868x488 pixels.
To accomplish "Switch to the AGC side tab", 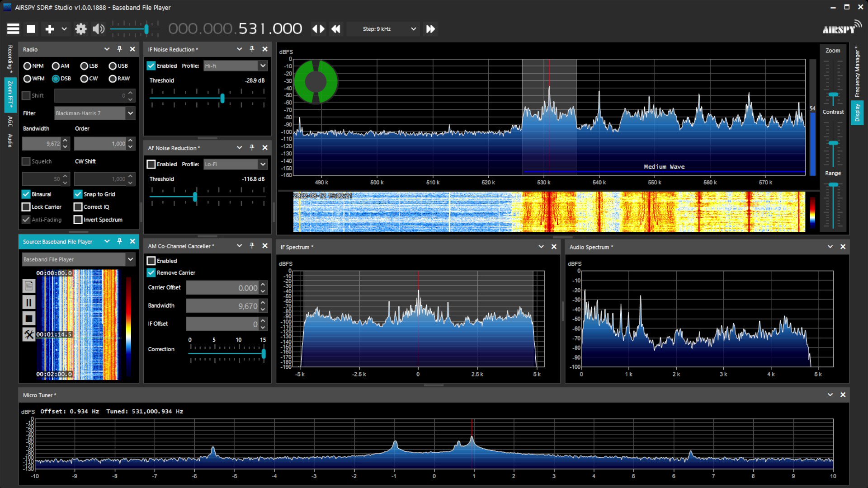I will point(10,121).
